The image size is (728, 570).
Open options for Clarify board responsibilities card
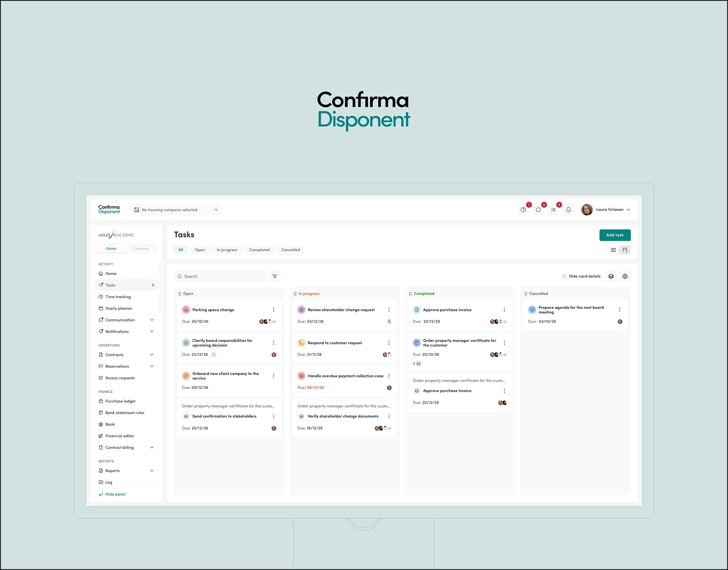(x=273, y=343)
